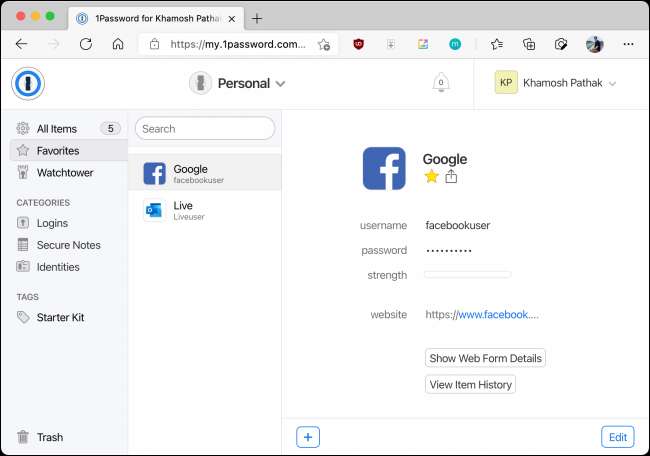Filter by Starter Kit tag

68,318
